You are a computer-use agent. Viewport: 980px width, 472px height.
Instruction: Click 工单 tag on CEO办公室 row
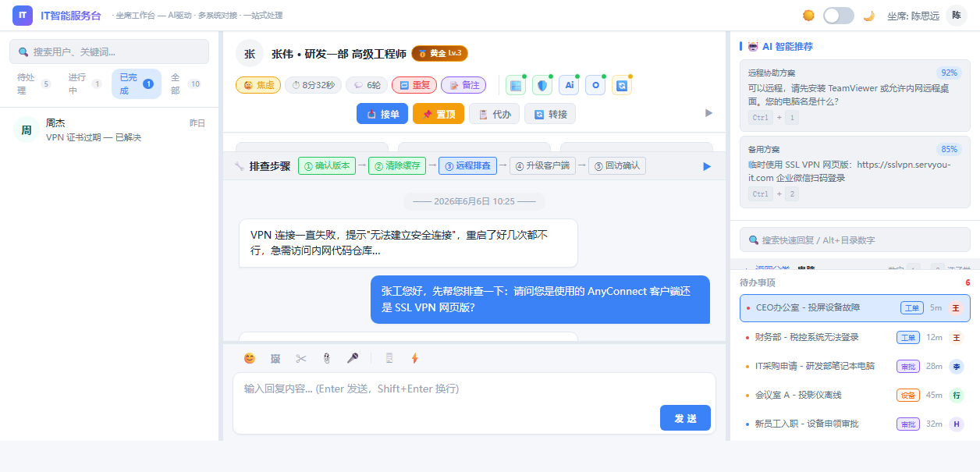pyautogui.click(x=911, y=308)
